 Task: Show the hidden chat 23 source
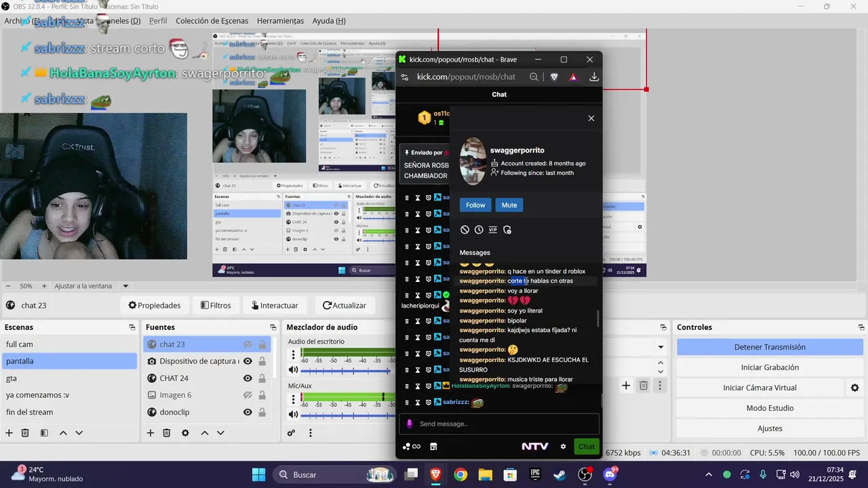click(x=248, y=344)
